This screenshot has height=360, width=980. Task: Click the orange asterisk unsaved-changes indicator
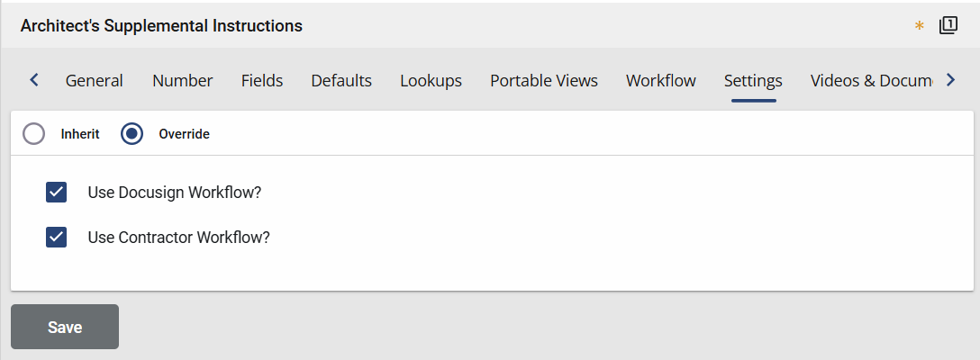click(x=919, y=27)
